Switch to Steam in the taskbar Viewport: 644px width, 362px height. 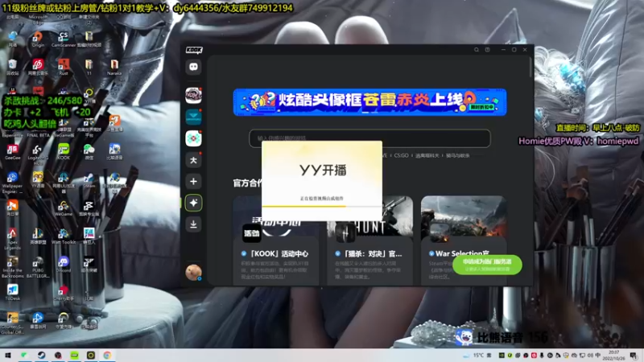pyautogui.click(x=42, y=355)
